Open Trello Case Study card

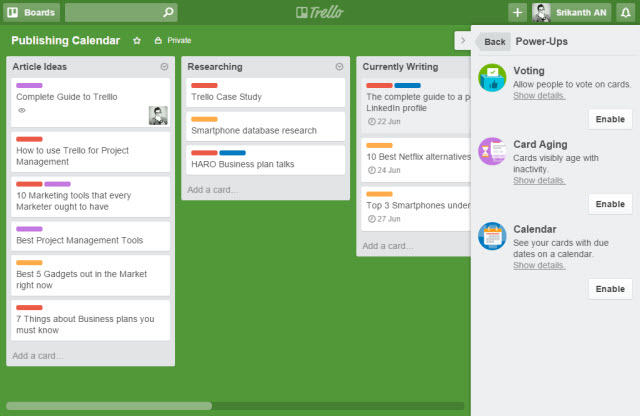[266, 93]
